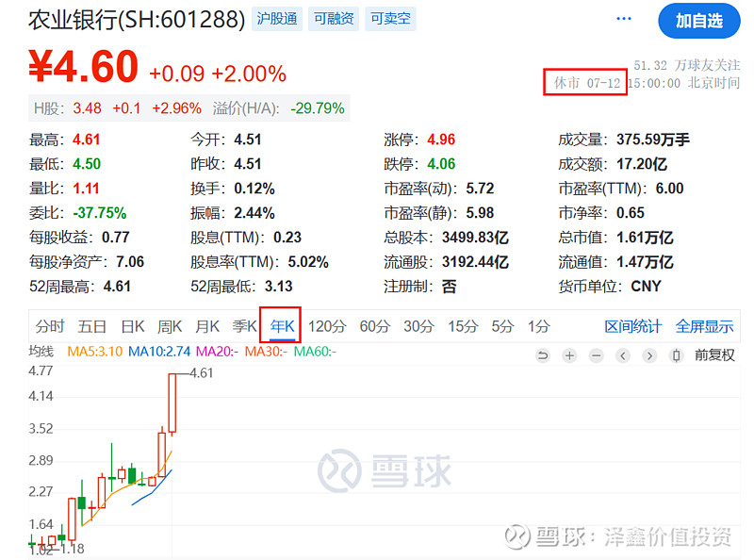Click the 51.32 万球友关注 followers text
Image resolution: width=754 pixels, height=560 pixels.
click(687, 65)
